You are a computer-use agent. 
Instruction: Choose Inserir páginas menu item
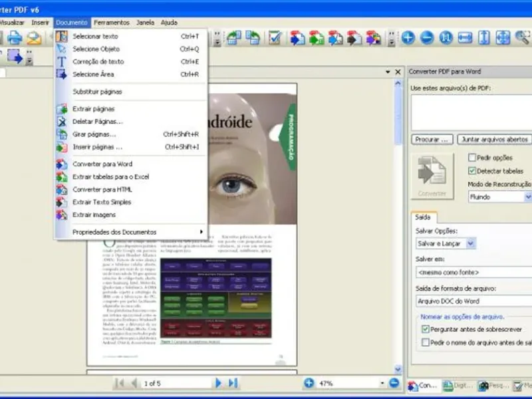click(132, 147)
